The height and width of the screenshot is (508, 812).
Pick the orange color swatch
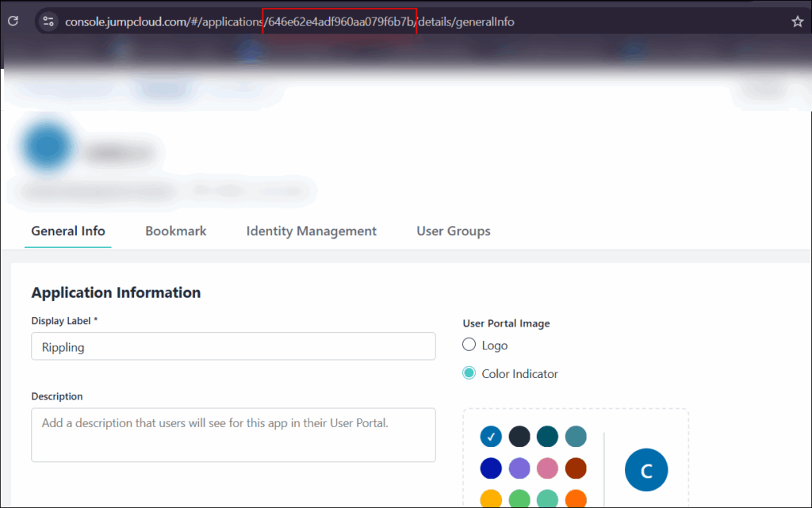576,499
